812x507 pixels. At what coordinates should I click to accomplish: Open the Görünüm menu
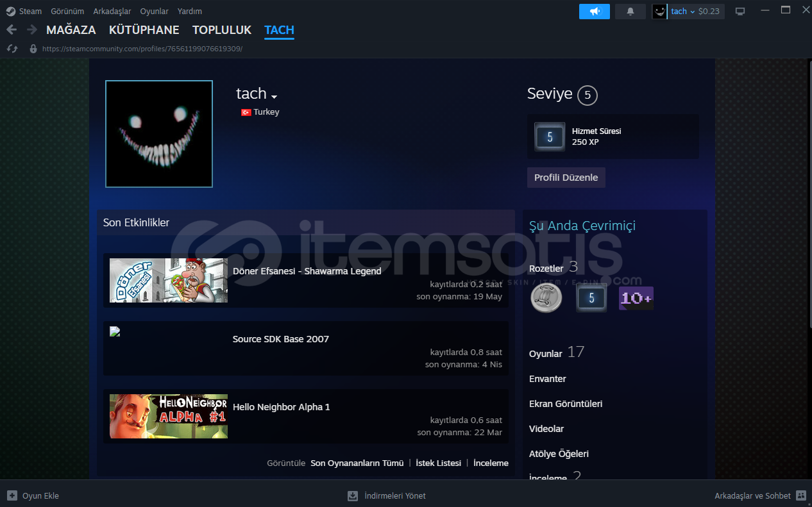[x=67, y=11]
